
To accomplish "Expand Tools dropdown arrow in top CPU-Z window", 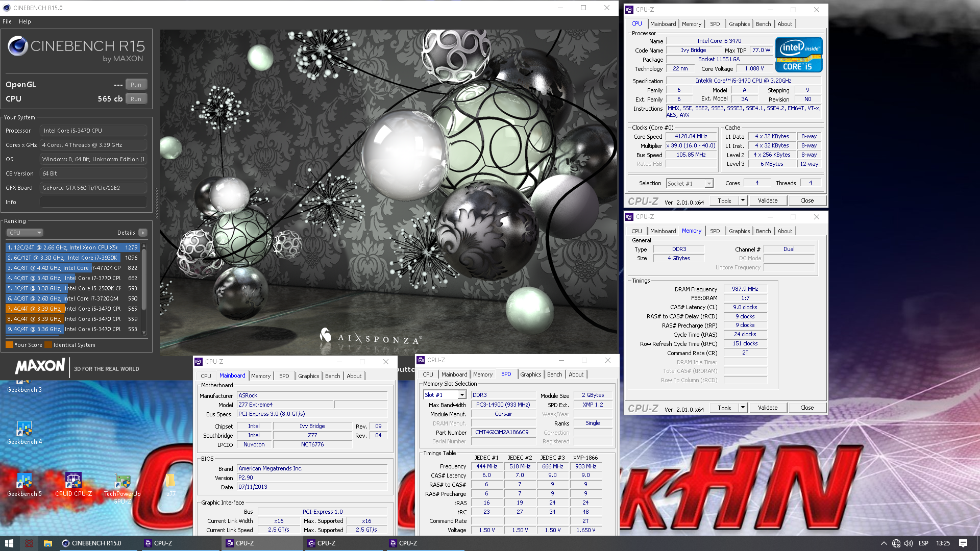I will pyautogui.click(x=743, y=201).
